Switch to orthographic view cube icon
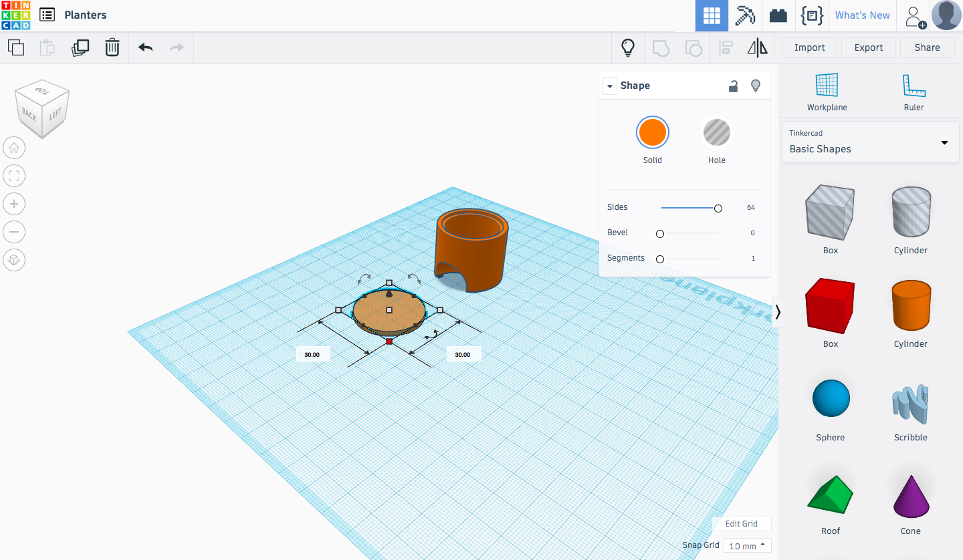963x560 pixels. (x=14, y=260)
